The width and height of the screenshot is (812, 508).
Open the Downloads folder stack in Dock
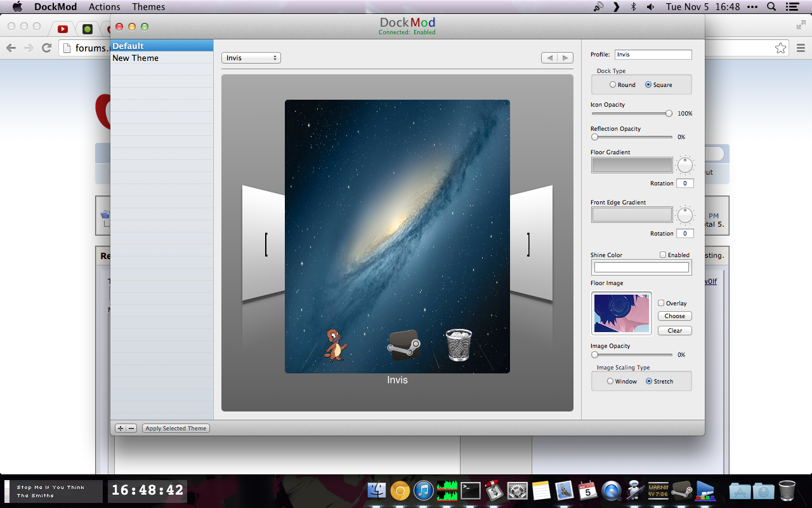click(763, 491)
